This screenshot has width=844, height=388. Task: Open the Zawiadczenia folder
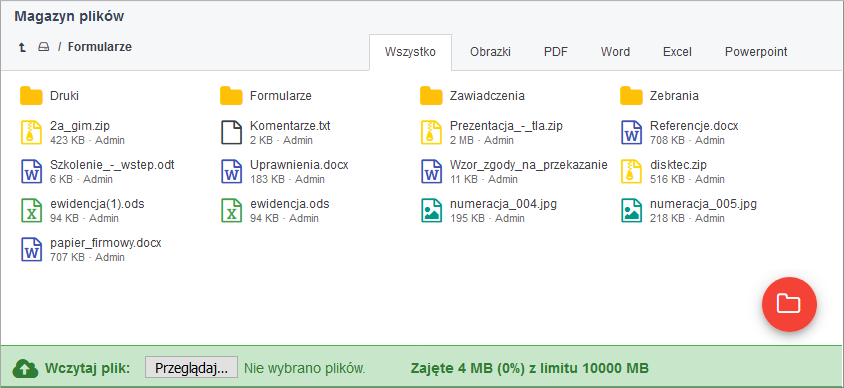pos(472,96)
